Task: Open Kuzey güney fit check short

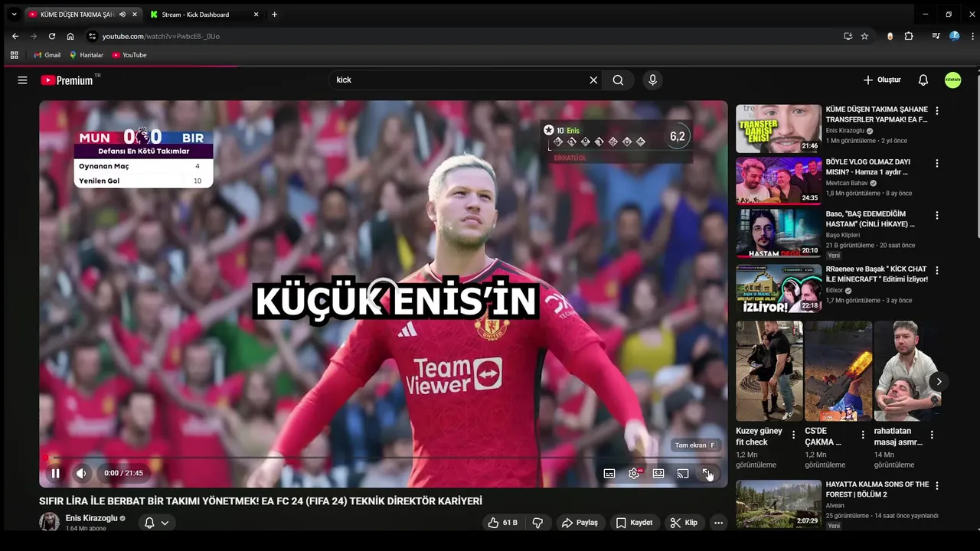Action: 769,371
